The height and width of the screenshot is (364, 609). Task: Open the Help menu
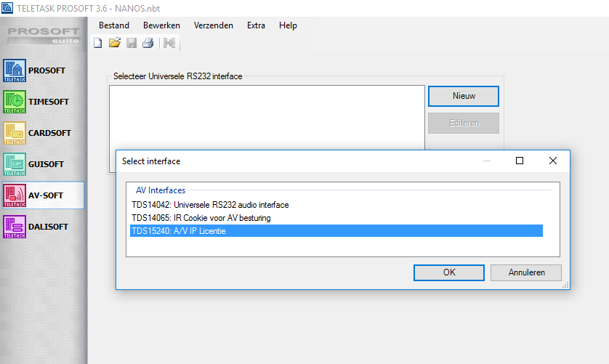288,25
